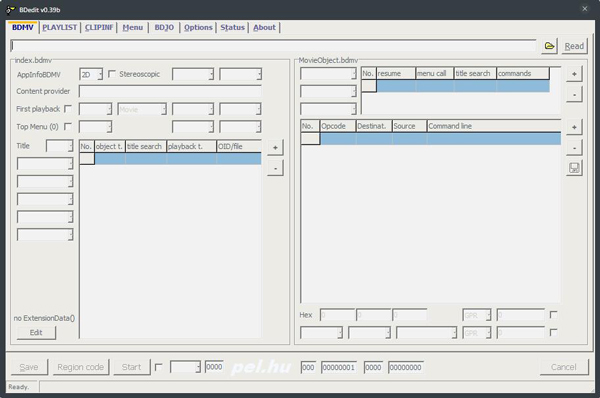Enable the Stereoscopic checkbox

click(x=112, y=74)
